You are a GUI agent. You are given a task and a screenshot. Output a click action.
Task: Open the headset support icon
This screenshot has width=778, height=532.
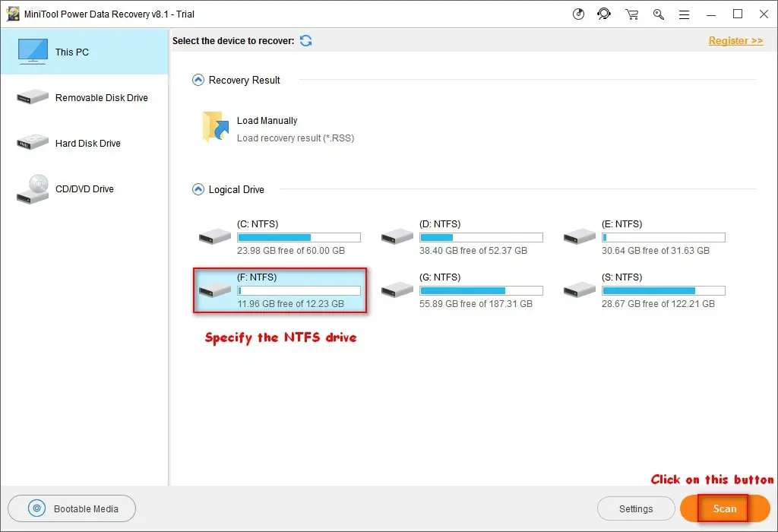(x=604, y=14)
